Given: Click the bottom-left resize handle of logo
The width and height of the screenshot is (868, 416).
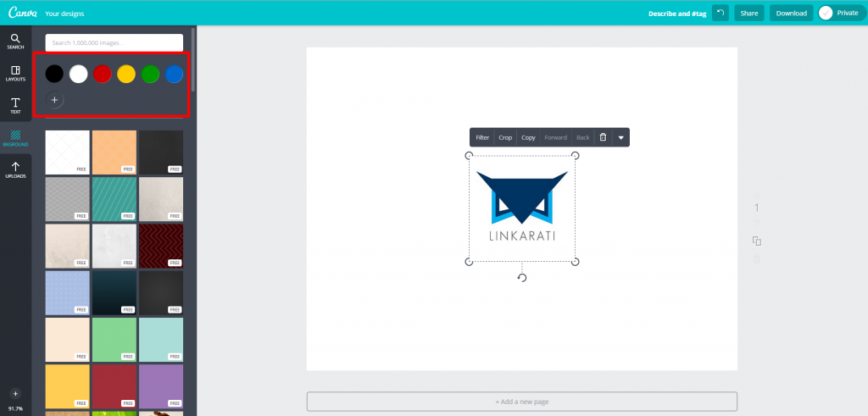Looking at the screenshot, I should 469,262.
